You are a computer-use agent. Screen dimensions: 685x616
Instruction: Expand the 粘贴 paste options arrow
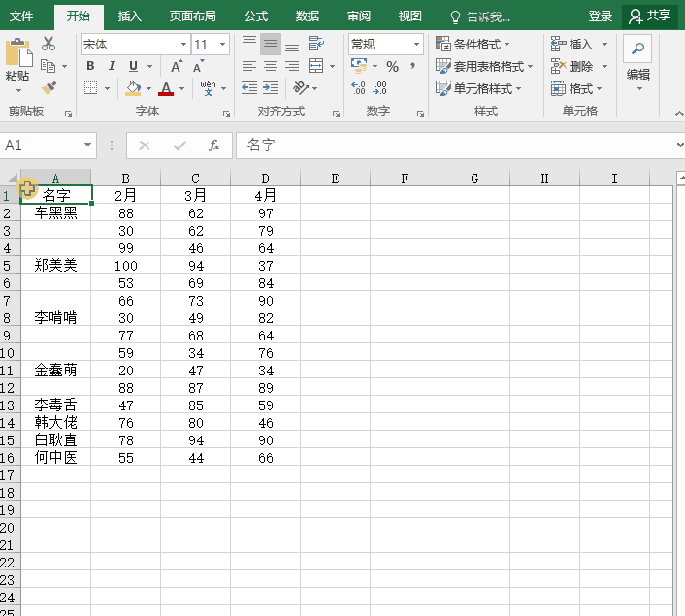pos(18,91)
